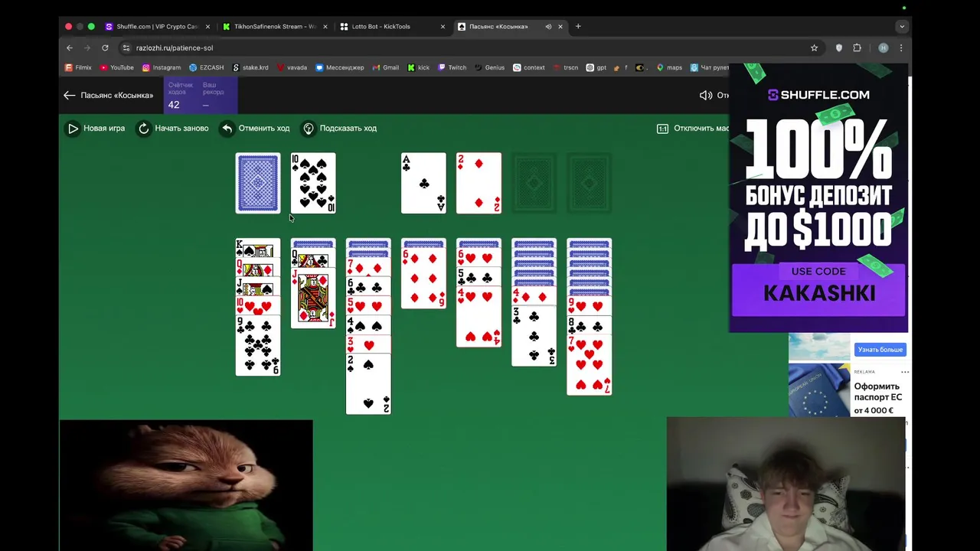Reload the page

tap(105, 47)
